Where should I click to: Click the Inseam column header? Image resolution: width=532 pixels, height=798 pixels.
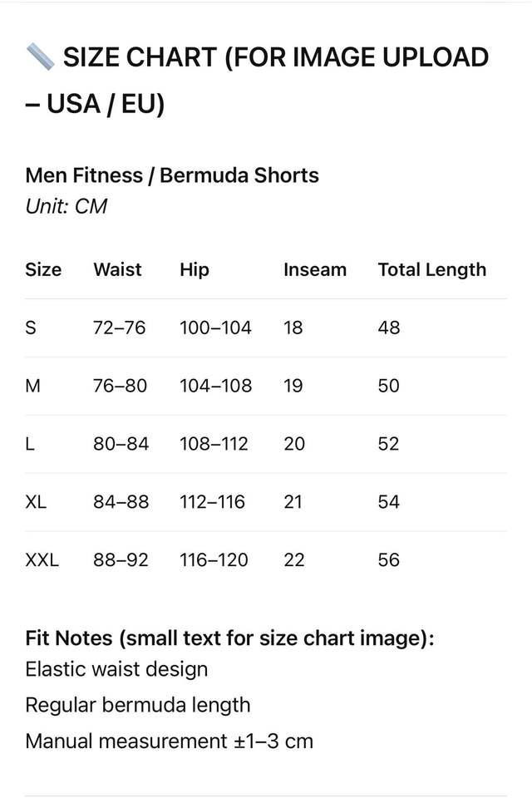(x=315, y=269)
